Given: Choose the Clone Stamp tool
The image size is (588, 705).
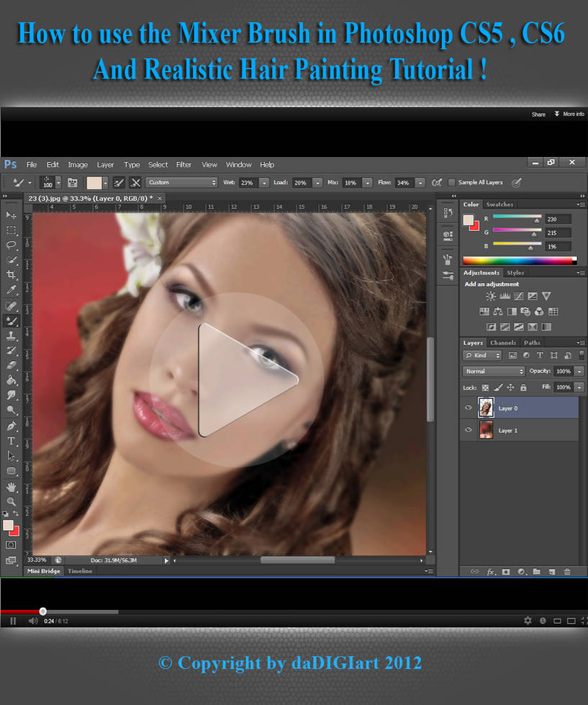Looking at the screenshot, I should click(11, 336).
